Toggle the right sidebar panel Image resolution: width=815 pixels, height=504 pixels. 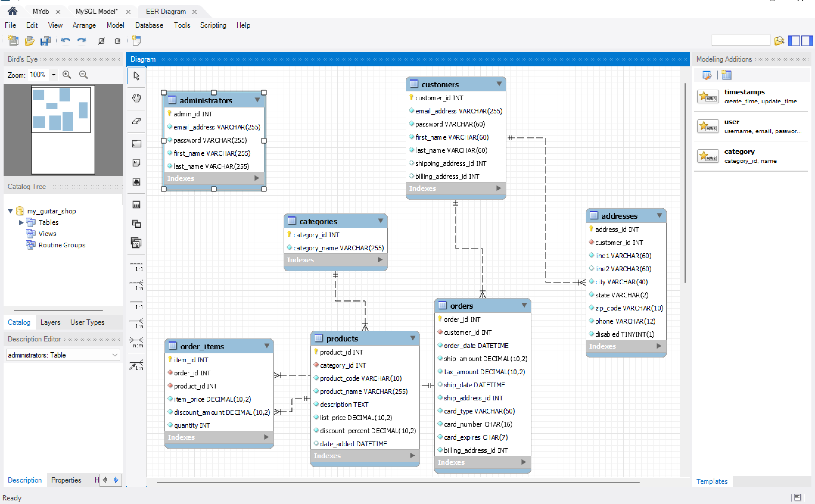(x=807, y=41)
